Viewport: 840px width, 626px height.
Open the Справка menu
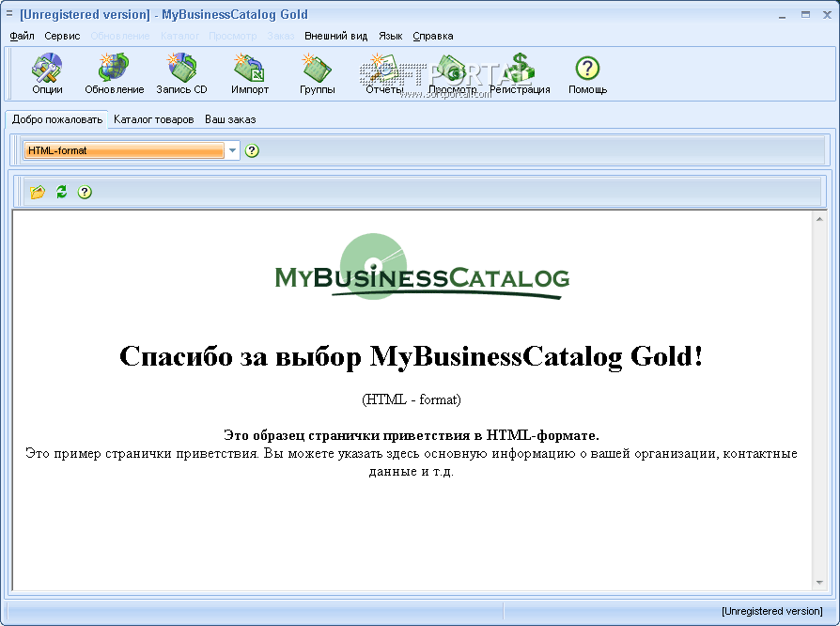pyautogui.click(x=433, y=36)
